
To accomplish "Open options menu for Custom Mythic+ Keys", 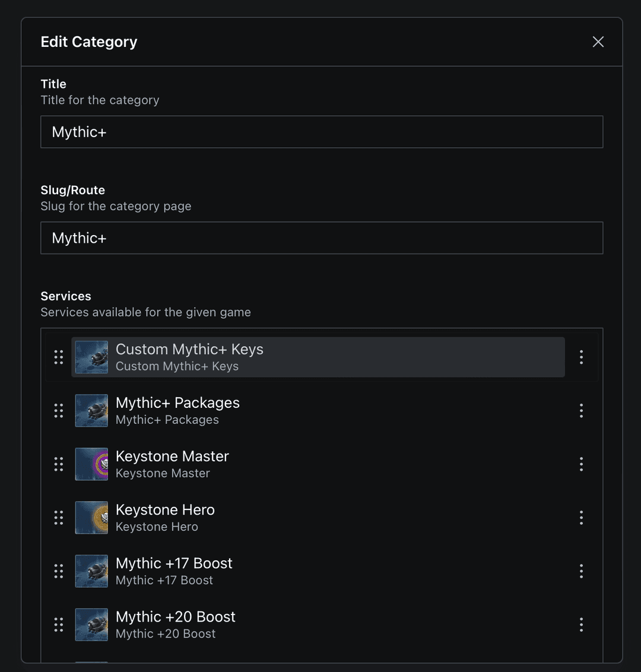I will pos(581,357).
